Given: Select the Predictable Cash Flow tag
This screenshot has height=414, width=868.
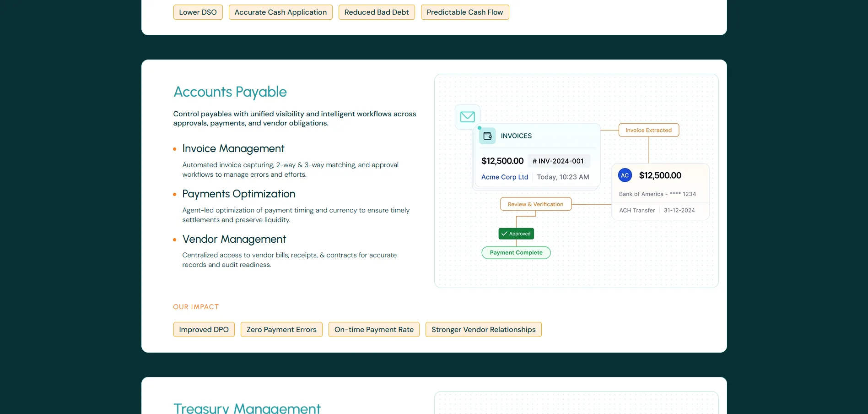Looking at the screenshot, I should 465,12.
